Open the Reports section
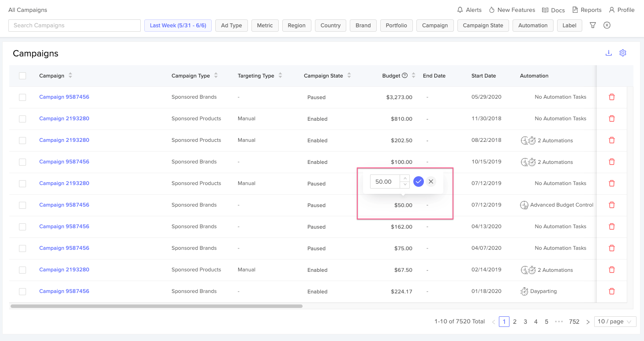This screenshot has width=644, height=341. click(x=587, y=10)
